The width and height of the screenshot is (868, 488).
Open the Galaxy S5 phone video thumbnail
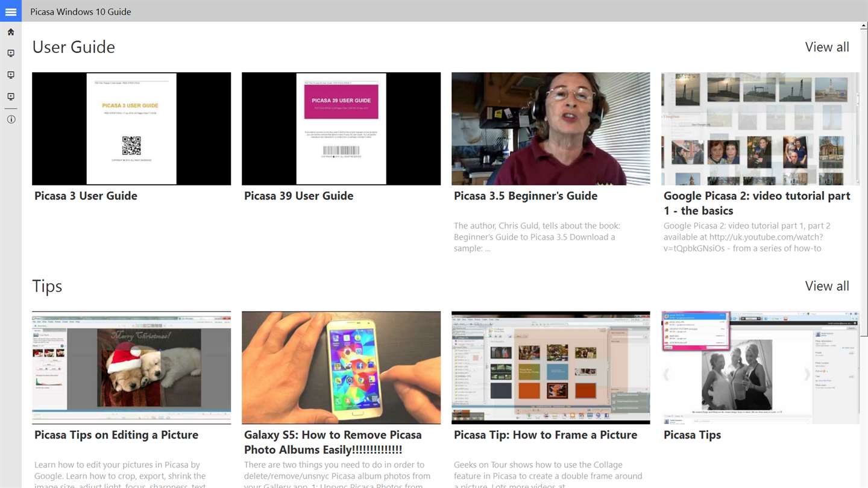click(x=341, y=368)
